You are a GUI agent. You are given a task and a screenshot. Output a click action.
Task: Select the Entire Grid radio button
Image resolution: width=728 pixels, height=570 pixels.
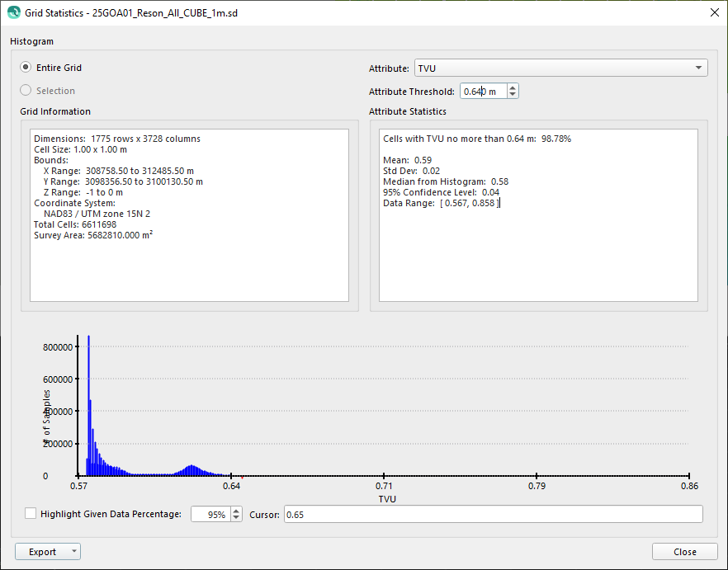[26, 68]
